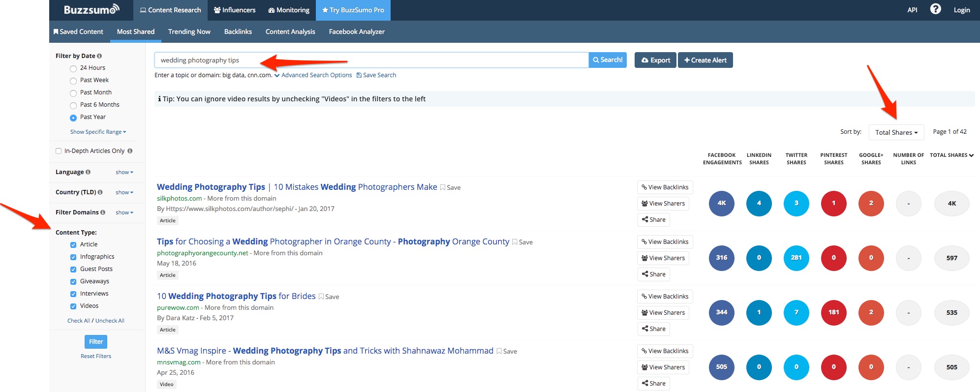Click LinkedIn shares circle showing 4
Screen dimensions: 980x392
pyautogui.click(x=759, y=203)
